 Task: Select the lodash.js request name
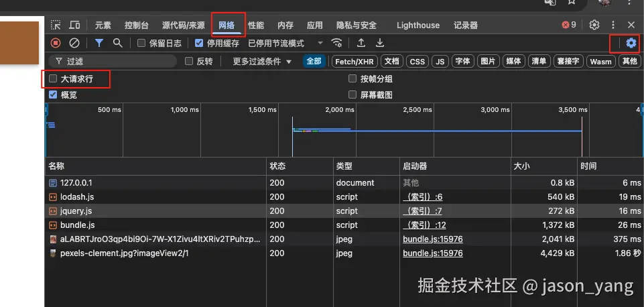(77, 197)
